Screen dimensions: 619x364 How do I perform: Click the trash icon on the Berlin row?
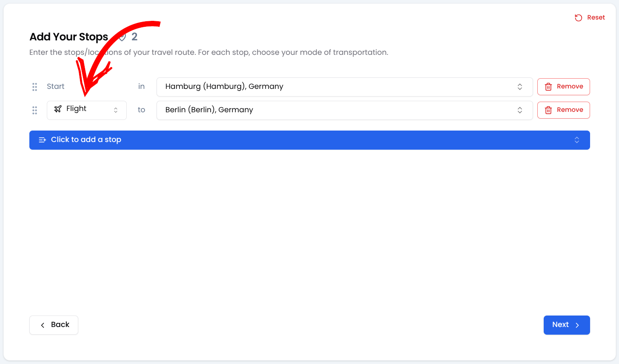click(548, 110)
